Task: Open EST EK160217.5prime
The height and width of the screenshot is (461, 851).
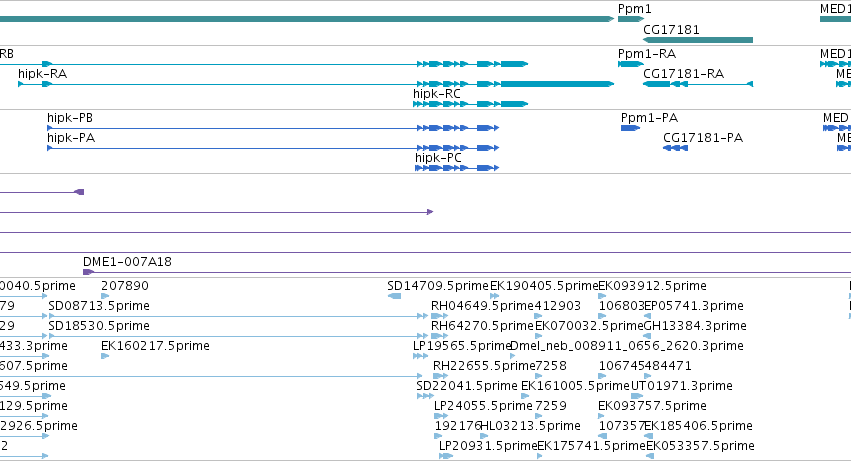Action: click(x=155, y=346)
